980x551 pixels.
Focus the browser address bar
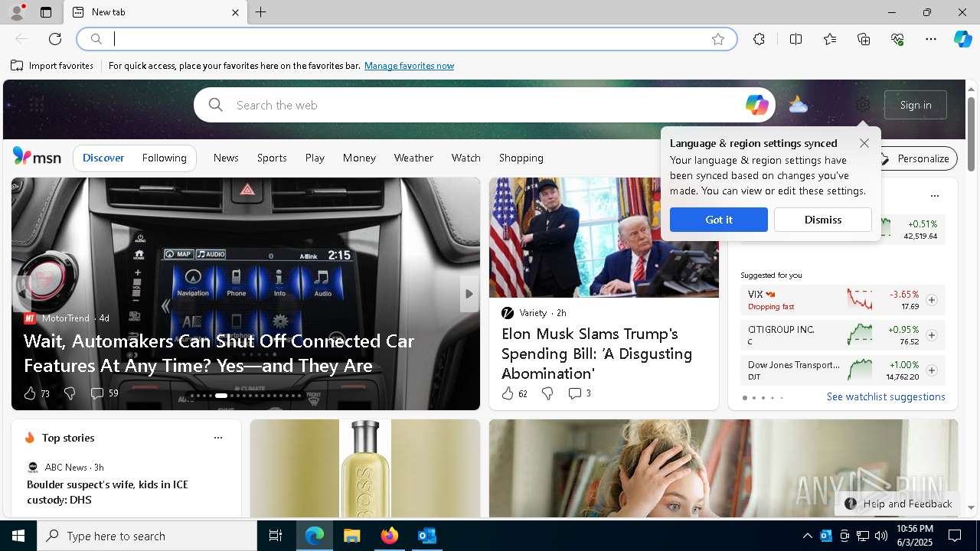(x=406, y=39)
